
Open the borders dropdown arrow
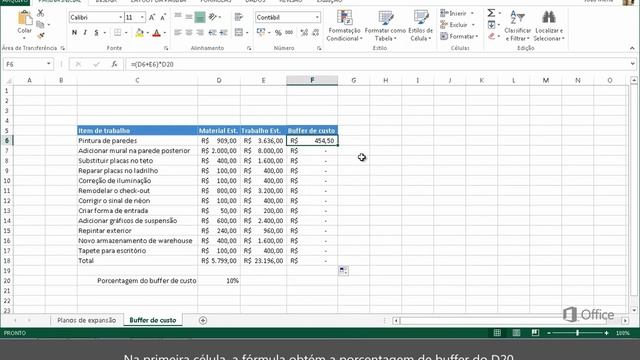126,33
